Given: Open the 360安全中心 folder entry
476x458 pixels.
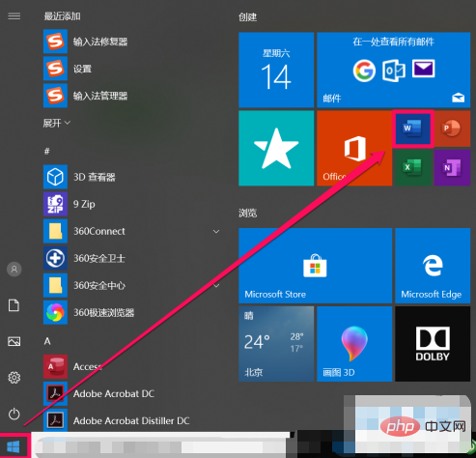Looking at the screenshot, I should tap(132, 285).
